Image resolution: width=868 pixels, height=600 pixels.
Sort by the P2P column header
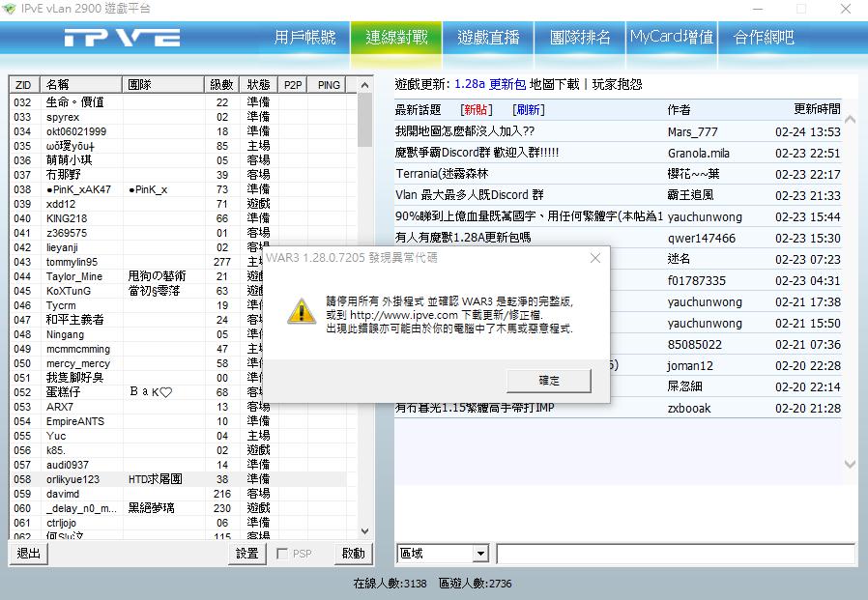pos(292,85)
